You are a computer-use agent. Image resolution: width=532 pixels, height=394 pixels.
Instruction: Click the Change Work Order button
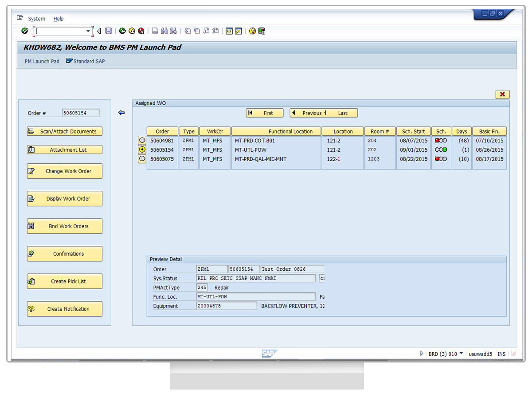coord(65,171)
